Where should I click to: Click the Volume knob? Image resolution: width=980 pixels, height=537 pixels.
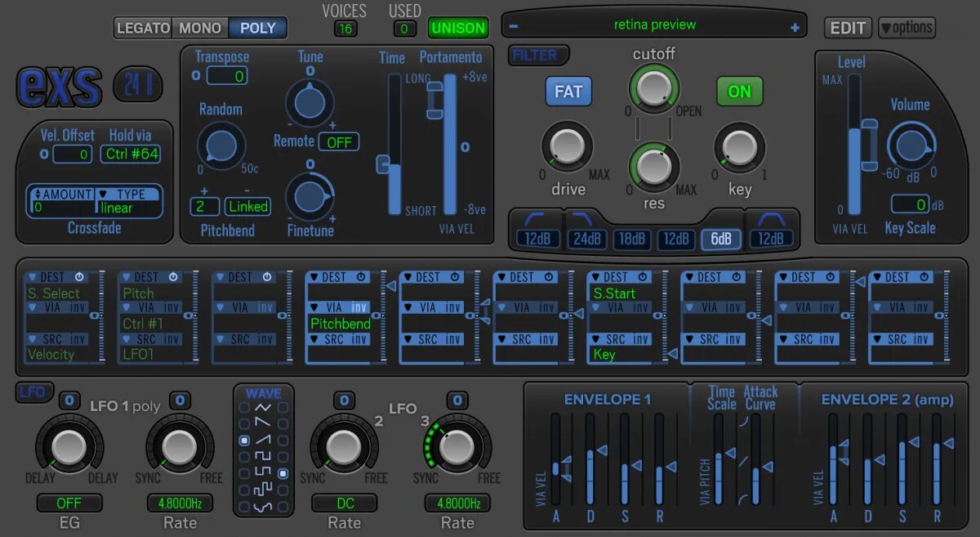(x=911, y=145)
